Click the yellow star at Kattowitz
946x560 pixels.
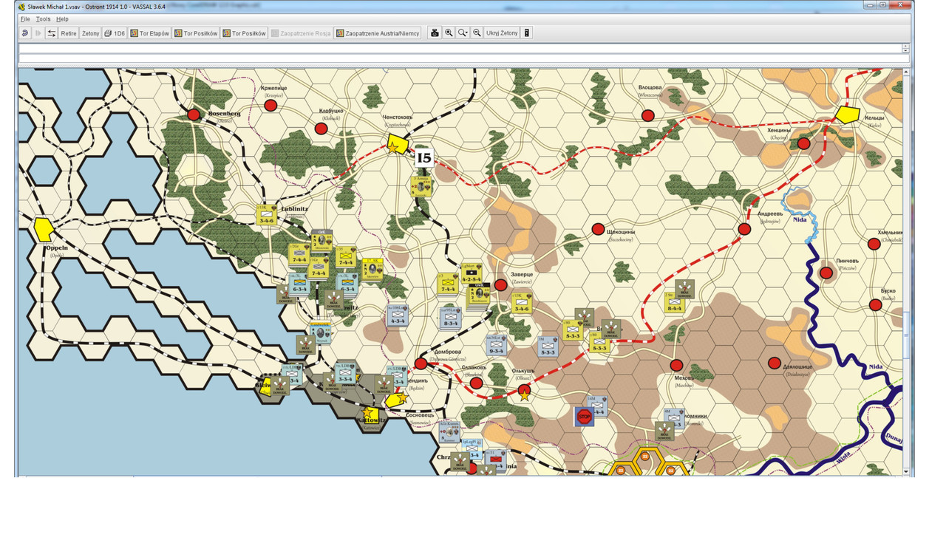[x=369, y=412]
